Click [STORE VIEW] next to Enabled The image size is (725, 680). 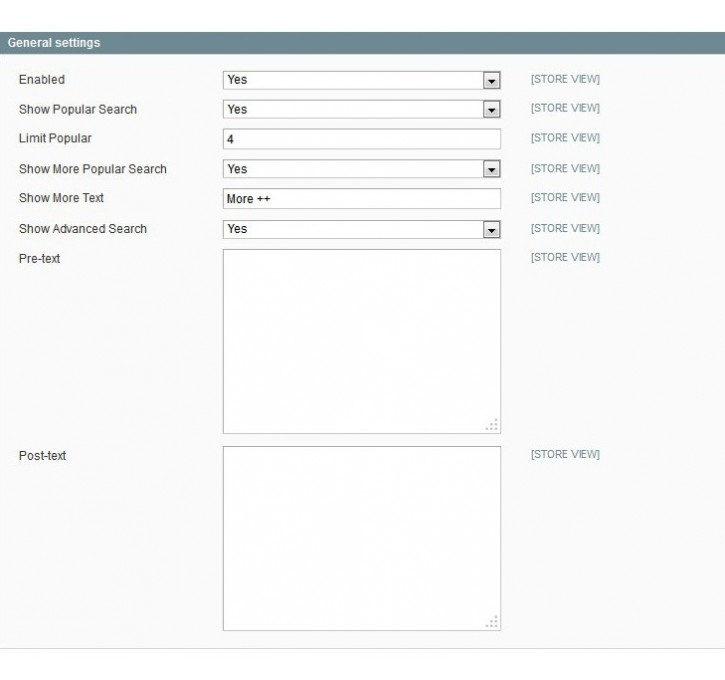point(565,79)
